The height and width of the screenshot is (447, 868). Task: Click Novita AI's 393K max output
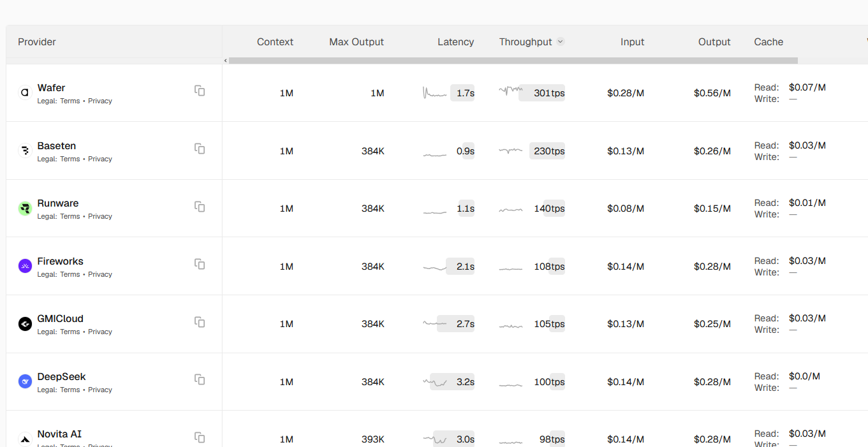372,439
